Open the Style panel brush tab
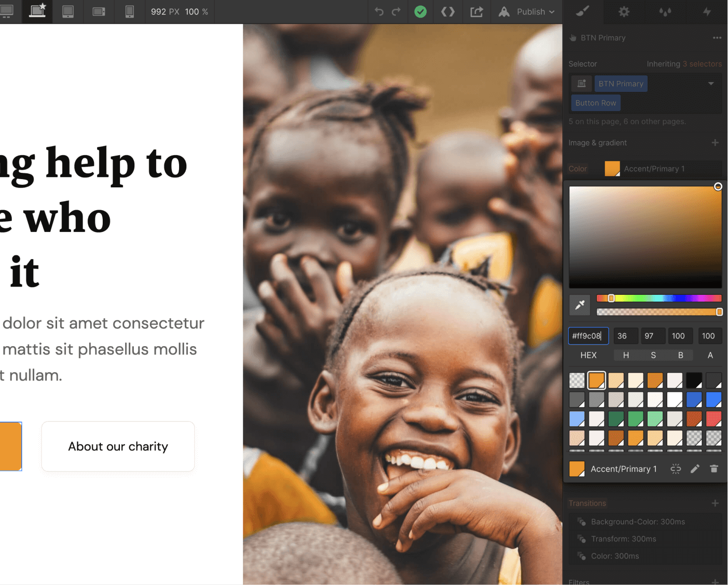 (x=583, y=11)
